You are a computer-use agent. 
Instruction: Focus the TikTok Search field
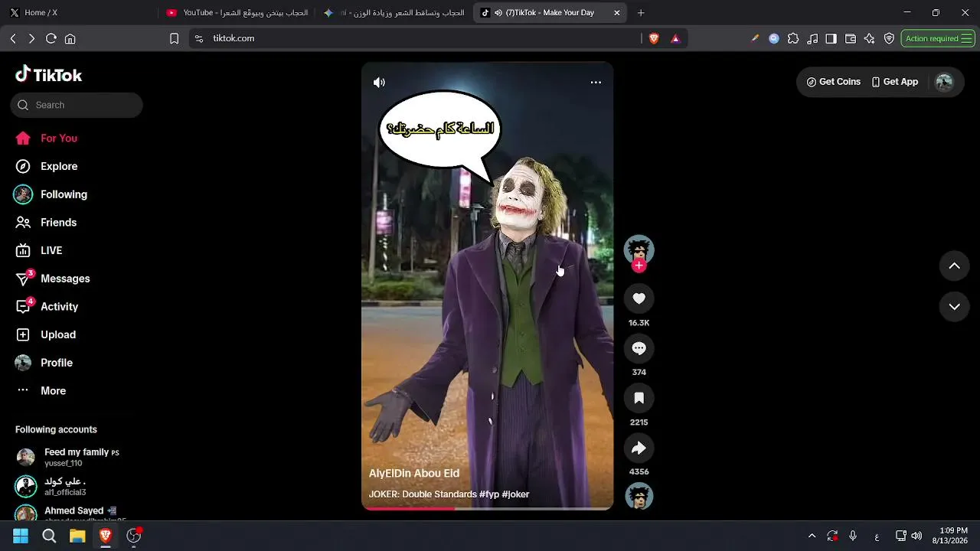coord(77,105)
